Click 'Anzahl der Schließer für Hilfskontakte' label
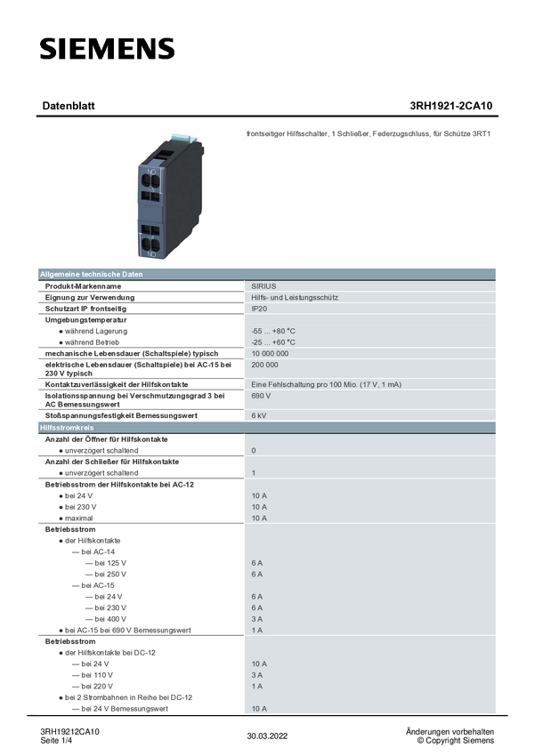 [112, 462]
